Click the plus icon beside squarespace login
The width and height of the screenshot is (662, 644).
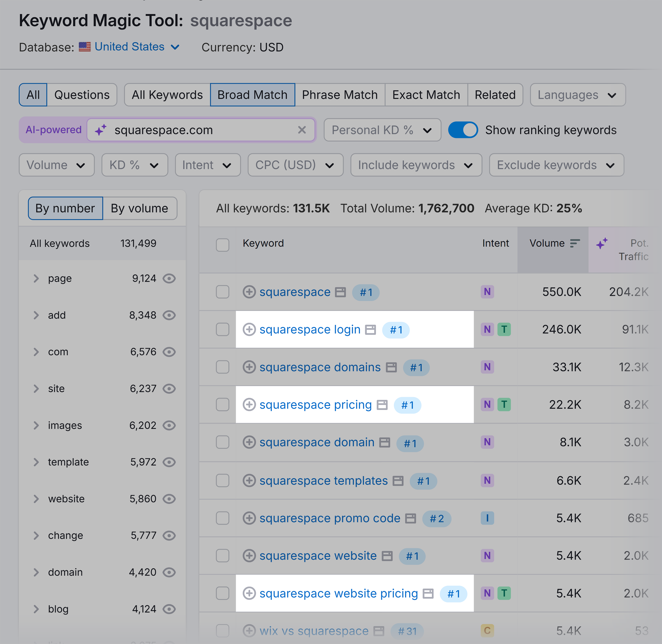tap(249, 330)
